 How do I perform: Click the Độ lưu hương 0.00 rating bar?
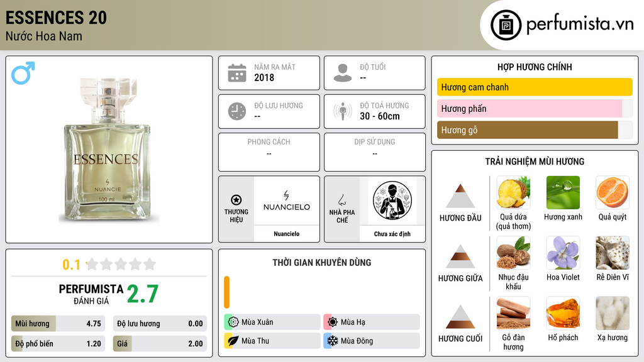click(x=160, y=324)
